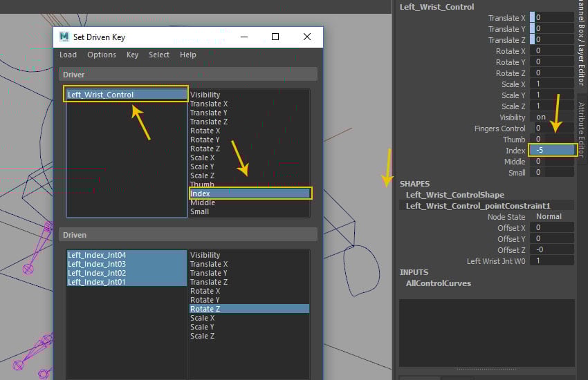
Task: Click the Translate X value field
Action: (x=552, y=18)
